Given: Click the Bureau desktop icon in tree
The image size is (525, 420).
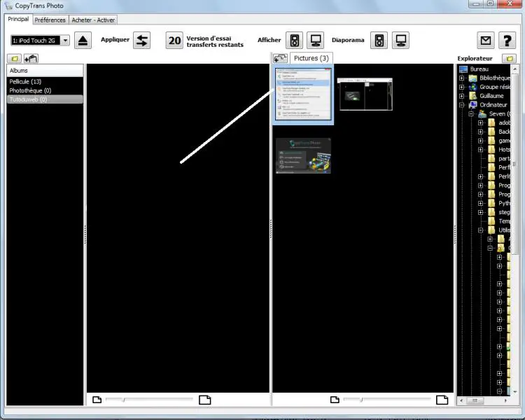Looking at the screenshot, I should pos(463,69).
